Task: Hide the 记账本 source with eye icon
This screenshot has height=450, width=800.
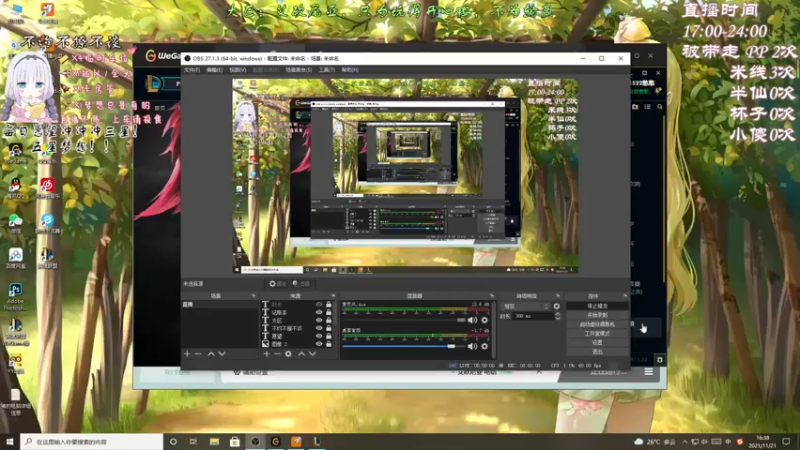Action: [x=319, y=312]
